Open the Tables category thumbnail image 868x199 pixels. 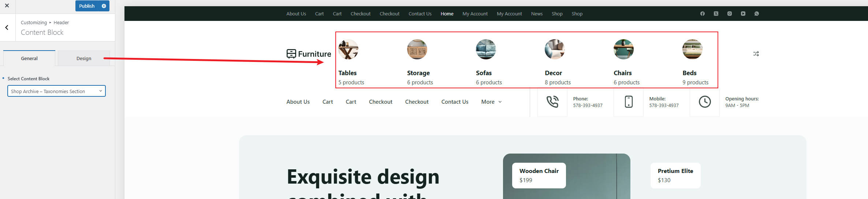point(348,49)
